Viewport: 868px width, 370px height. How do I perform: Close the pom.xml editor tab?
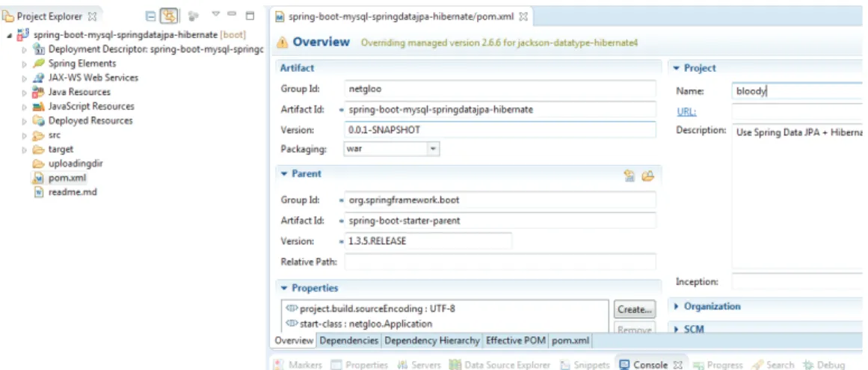[x=523, y=16]
